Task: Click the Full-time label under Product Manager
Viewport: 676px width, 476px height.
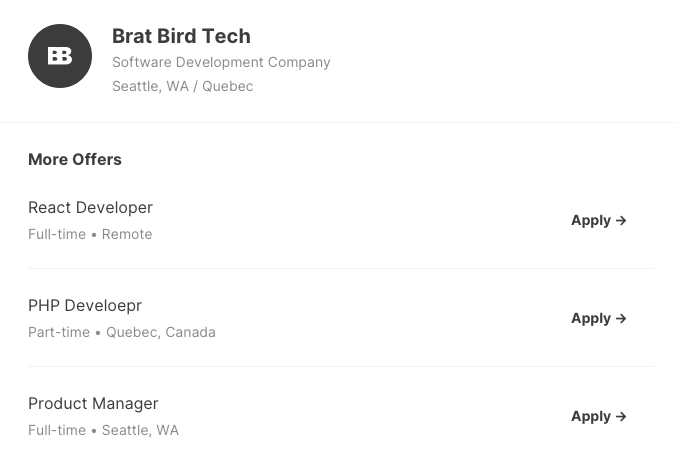Action: 57,430
